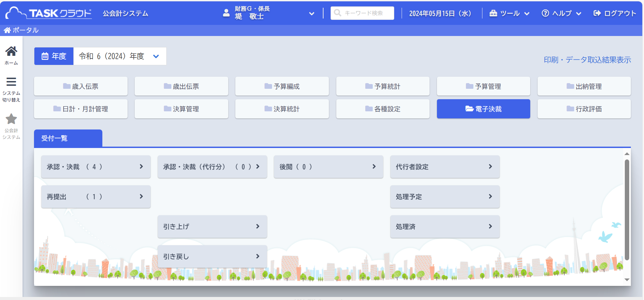Click the scrollbar down arrow
The image size is (644, 300).
pos(627,280)
